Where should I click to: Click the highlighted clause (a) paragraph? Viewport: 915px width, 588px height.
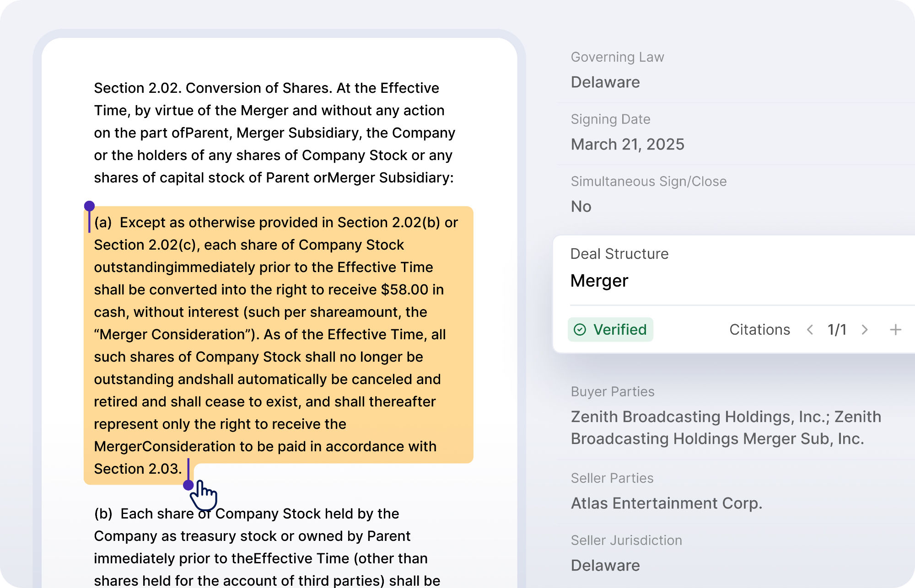pos(278,346)
